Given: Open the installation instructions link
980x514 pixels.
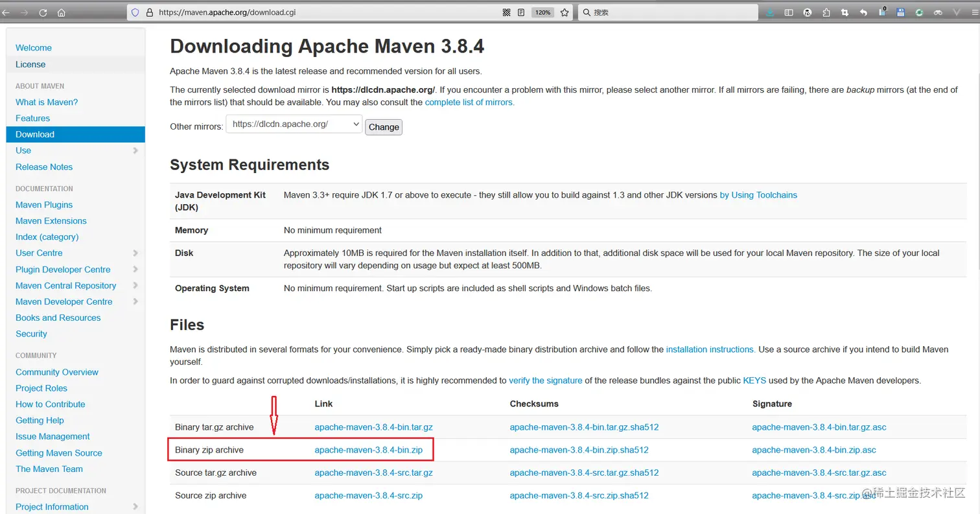Looking at the screenshot, I should pos(710,349).
